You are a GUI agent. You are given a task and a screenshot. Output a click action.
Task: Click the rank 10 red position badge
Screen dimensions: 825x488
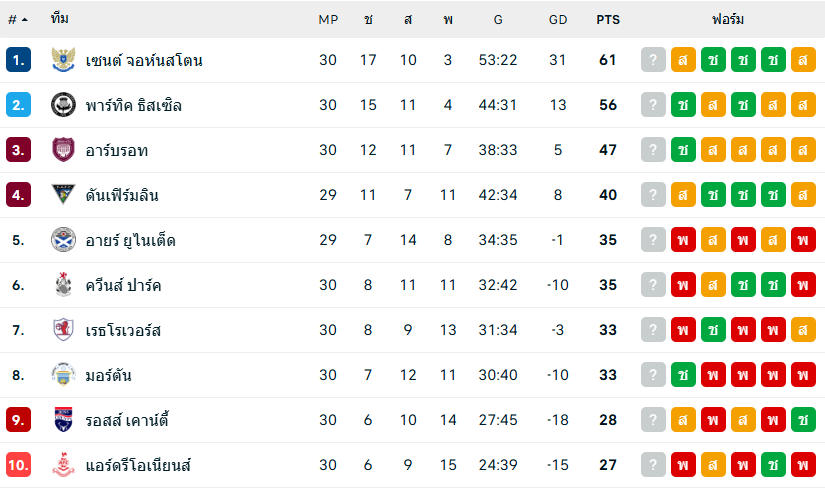(18, 465)
